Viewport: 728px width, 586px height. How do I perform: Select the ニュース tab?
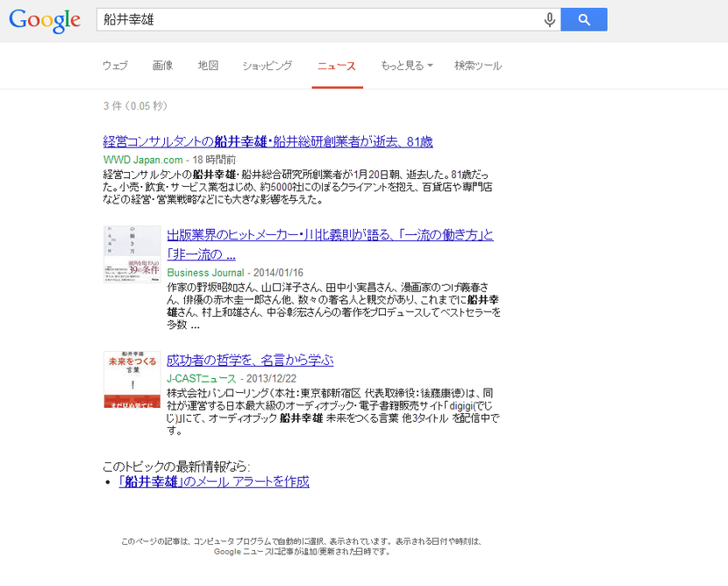tap(337, 66)
